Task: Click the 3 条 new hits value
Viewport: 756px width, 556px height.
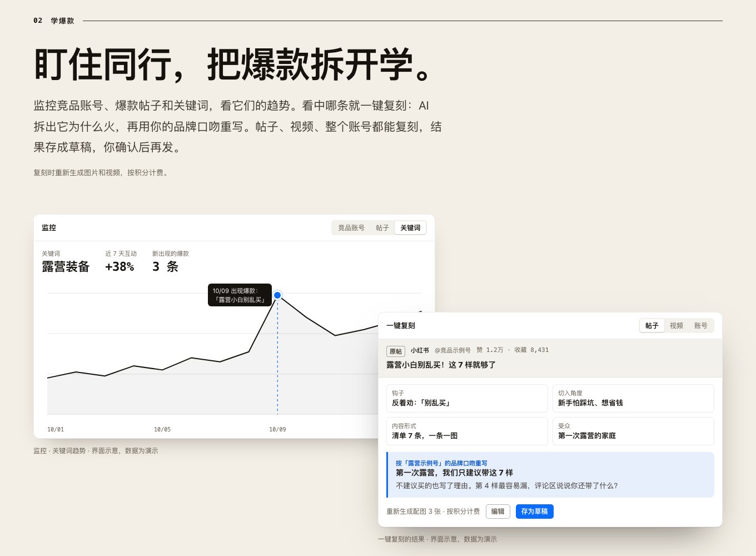Action: (x=165, y=267)
